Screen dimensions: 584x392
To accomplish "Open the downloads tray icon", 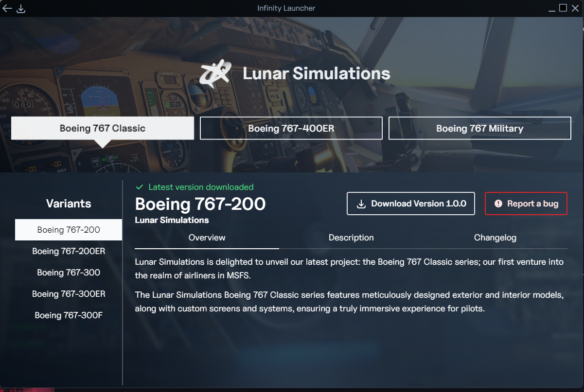I will click(21, 8).
